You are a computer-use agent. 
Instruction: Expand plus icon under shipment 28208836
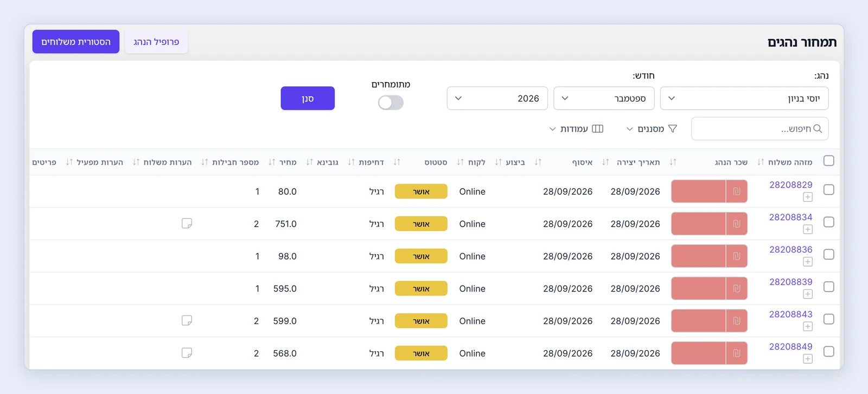coord(808,262)
